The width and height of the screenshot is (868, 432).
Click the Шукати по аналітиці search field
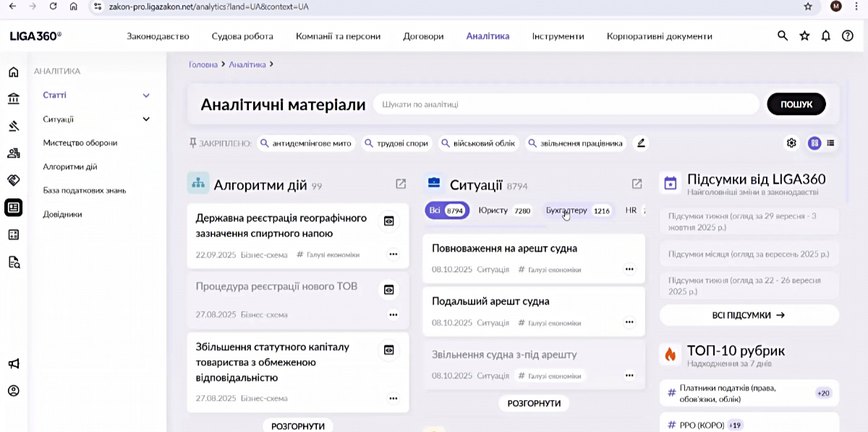click(x=566, y=104)
